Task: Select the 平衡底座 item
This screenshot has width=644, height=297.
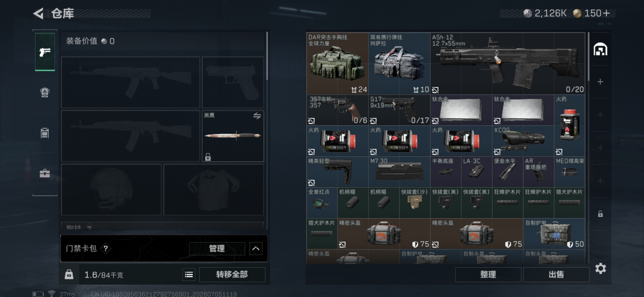Action: point(446,172)
